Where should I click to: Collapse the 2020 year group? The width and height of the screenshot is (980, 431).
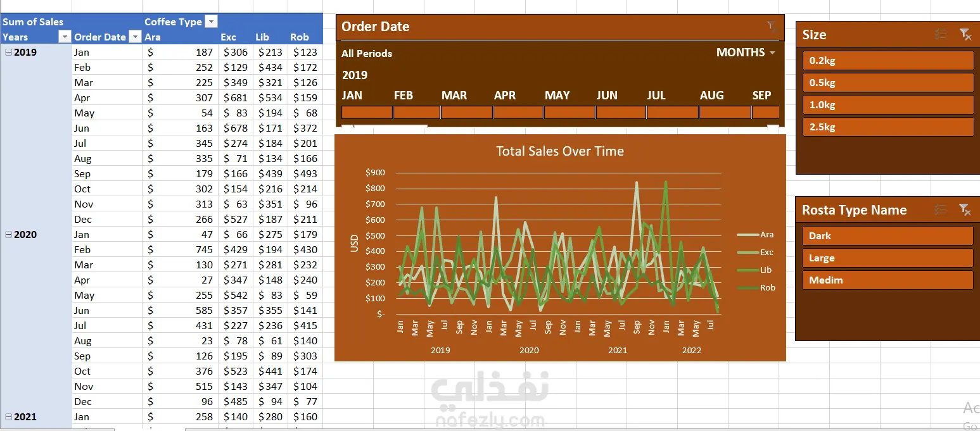(x=8, y=235)
